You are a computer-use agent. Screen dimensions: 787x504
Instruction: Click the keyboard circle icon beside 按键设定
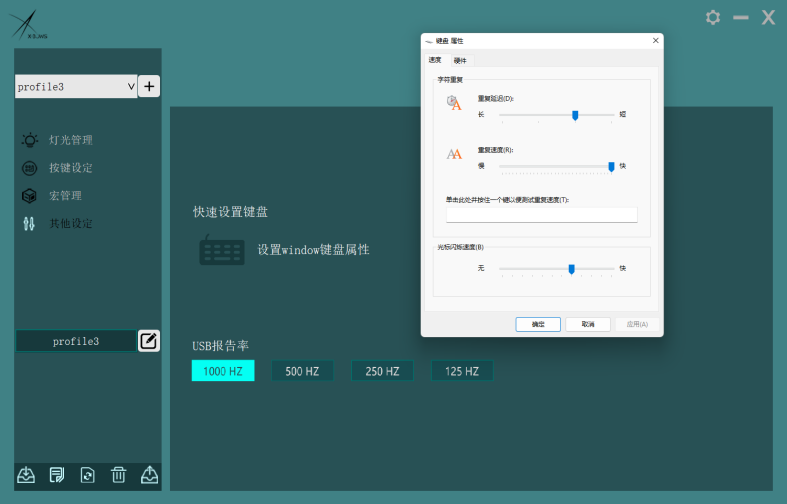(x=30, y=168)
